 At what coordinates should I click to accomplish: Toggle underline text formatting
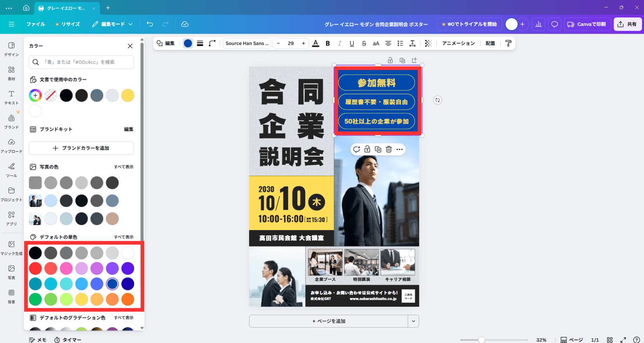(352, 43)
